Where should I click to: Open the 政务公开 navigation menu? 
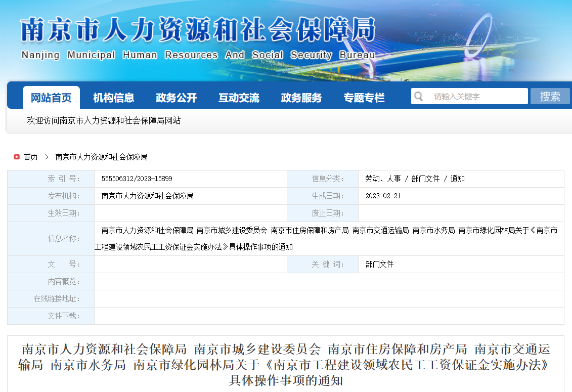coord(176,98)
